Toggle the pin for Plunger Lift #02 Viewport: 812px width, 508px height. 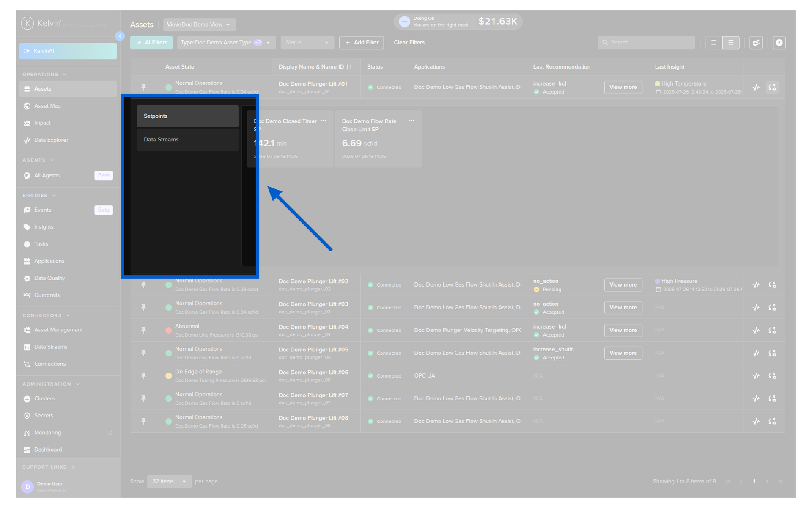click(x=144, y=285)
